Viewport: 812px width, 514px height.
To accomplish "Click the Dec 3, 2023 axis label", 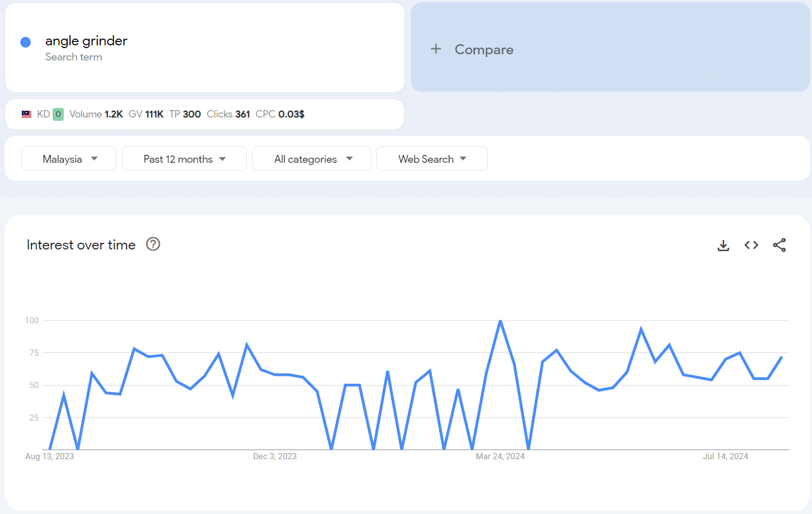I will [x=275, y=456].
